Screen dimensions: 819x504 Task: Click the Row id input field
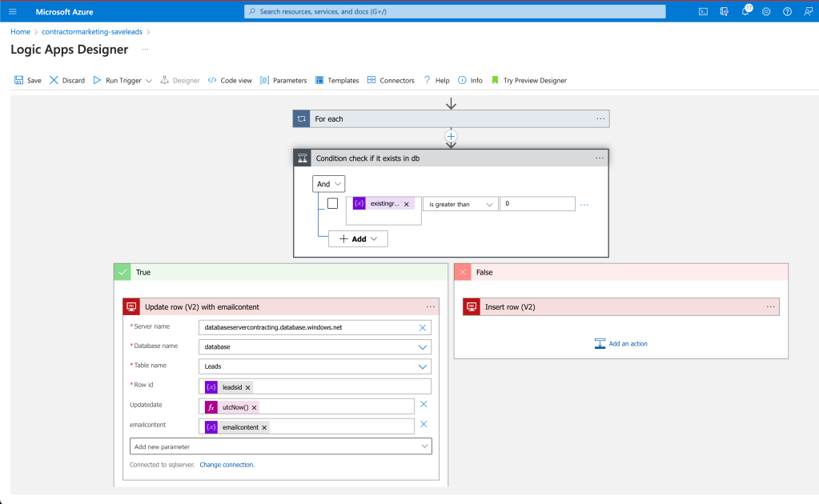click(315, 386)
